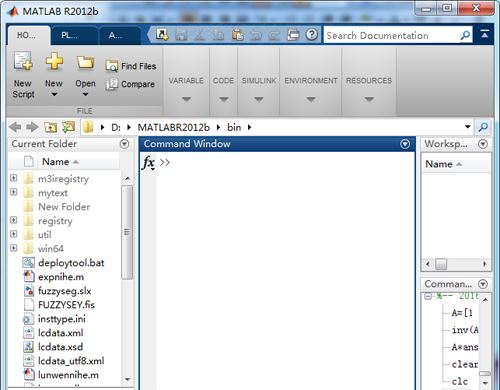The height and width of the screenshot is (390, 500).
Task: Open the Command Window actions menu
Action: pos(405,144)
